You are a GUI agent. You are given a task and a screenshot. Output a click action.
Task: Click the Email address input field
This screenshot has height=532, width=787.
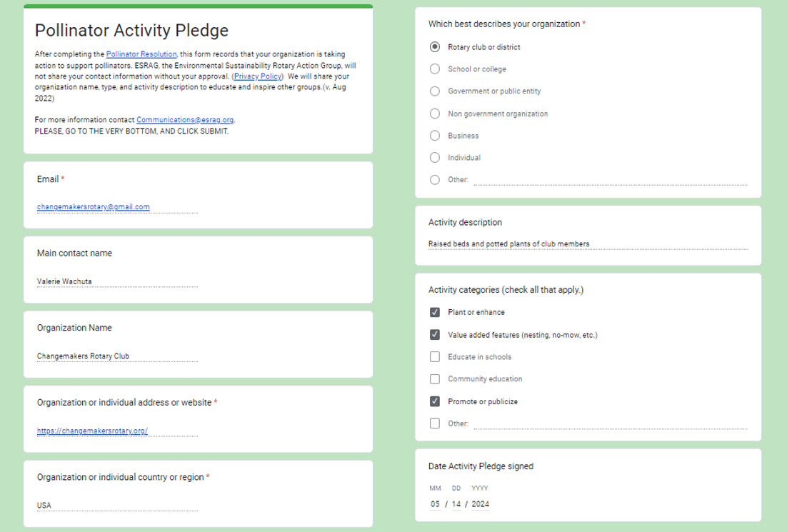click(x=116, y=206)
